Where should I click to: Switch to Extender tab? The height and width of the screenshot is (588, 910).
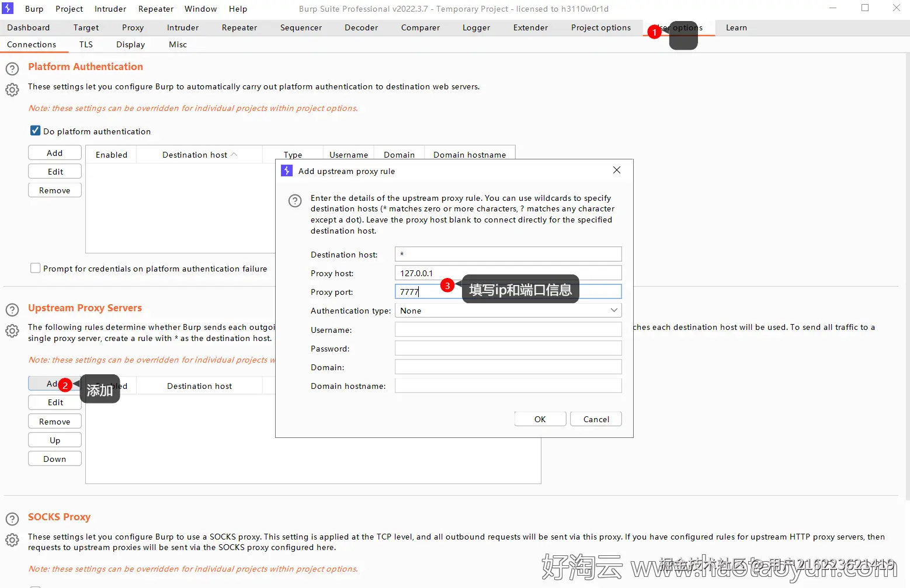tap(530, 27)
